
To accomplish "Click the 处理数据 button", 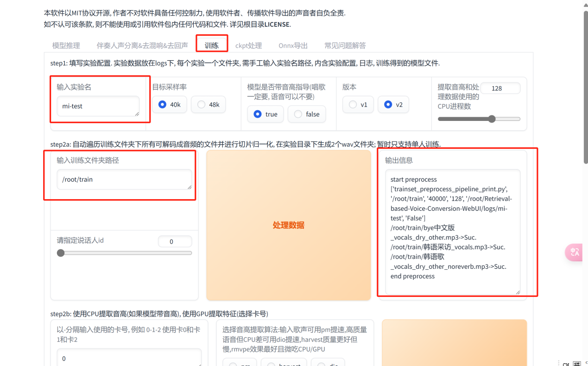I will 288,225.
